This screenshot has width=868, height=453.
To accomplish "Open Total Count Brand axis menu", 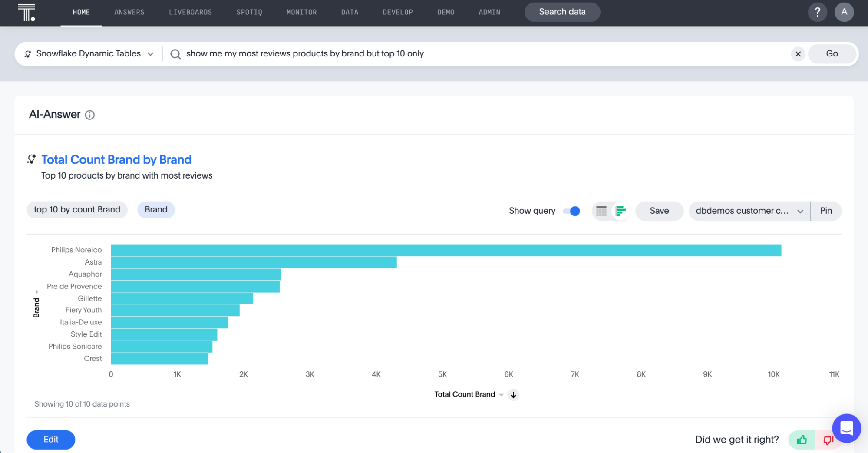I will 501,395.
